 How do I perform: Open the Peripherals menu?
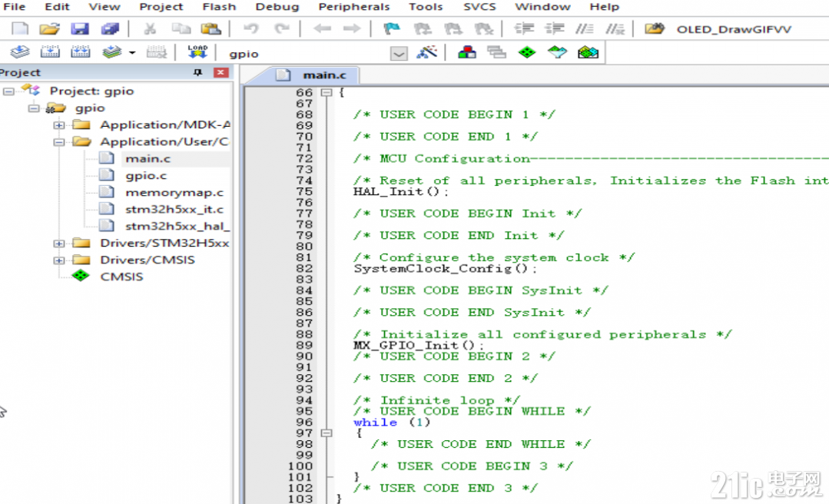tap(353, 7)
